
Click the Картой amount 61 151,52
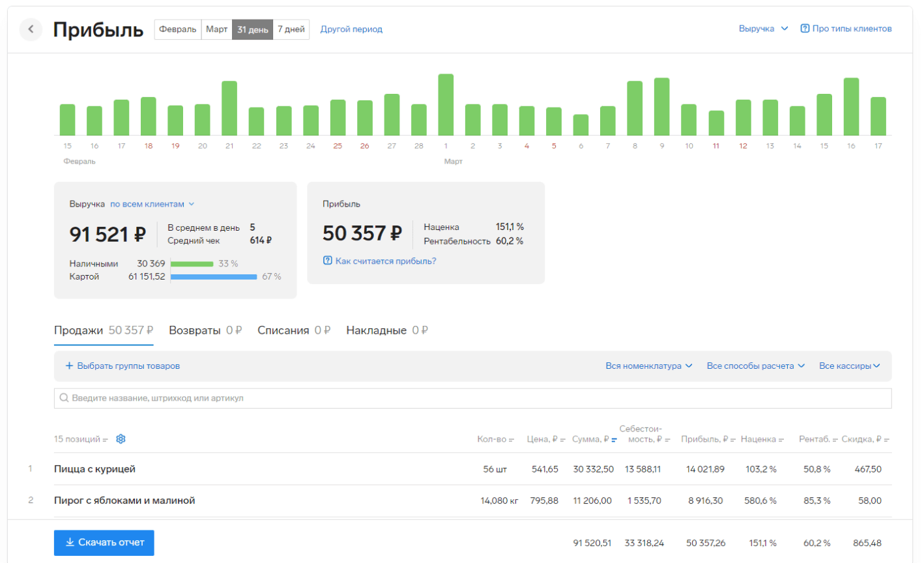147,276
